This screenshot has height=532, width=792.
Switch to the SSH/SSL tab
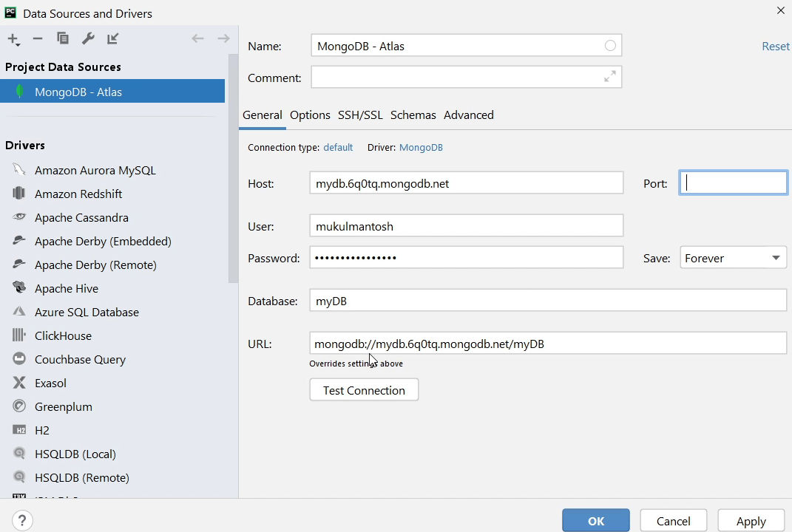click(x=360, y=115)
